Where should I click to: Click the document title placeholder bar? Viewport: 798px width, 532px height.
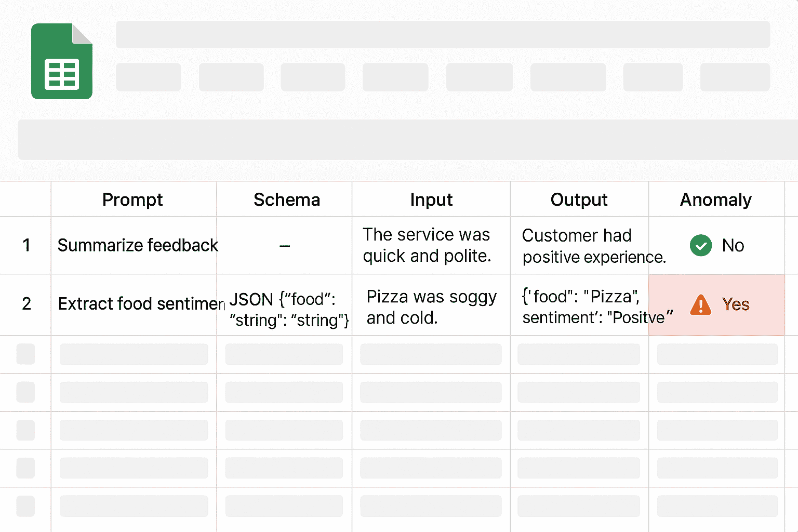point(443,35)
